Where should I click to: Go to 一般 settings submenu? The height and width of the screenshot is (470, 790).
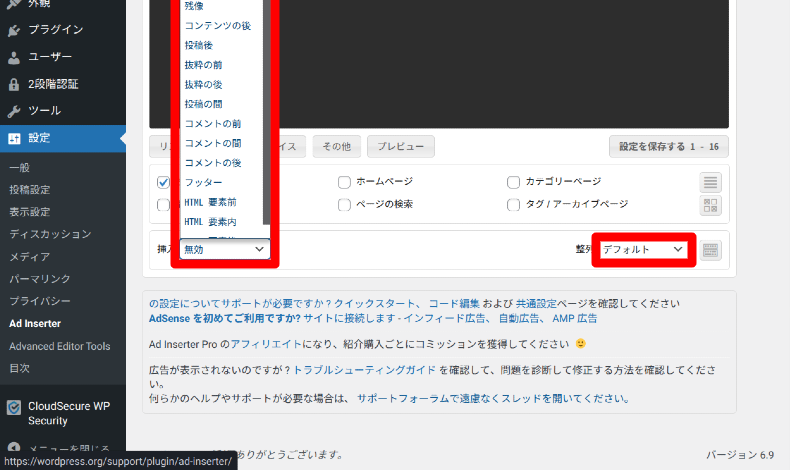pyautogui.click(x=19, y=167)
